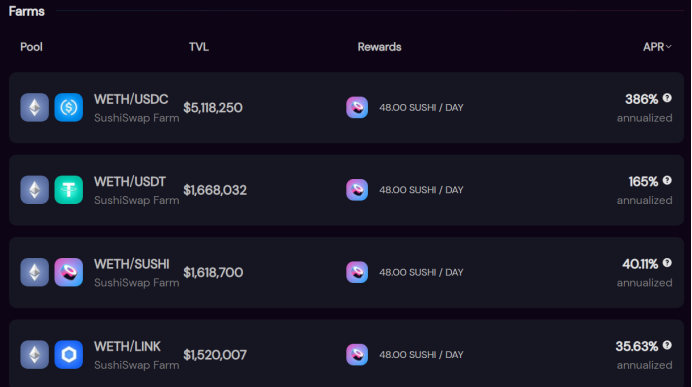Image resolution: width=692 pixels, height=387 pixels.
Task: Open the WETH/USDT farm pool name
Action: point(130,182)
